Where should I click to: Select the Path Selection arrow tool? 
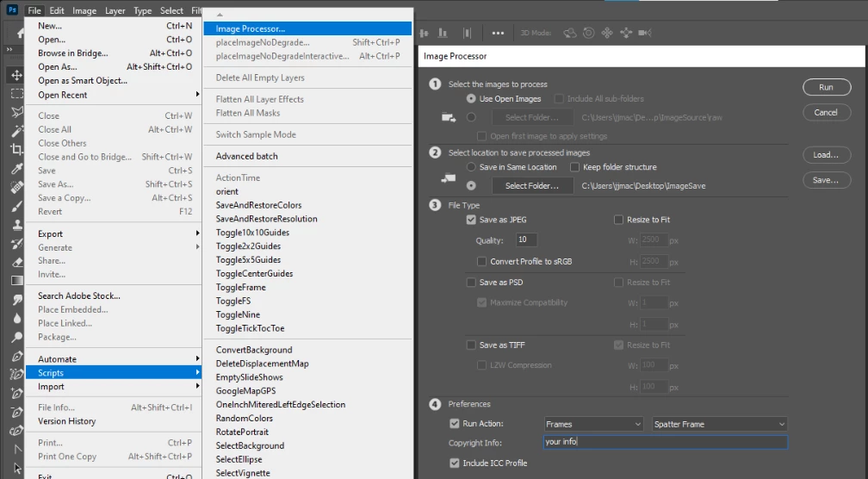(x=16, y=468)
